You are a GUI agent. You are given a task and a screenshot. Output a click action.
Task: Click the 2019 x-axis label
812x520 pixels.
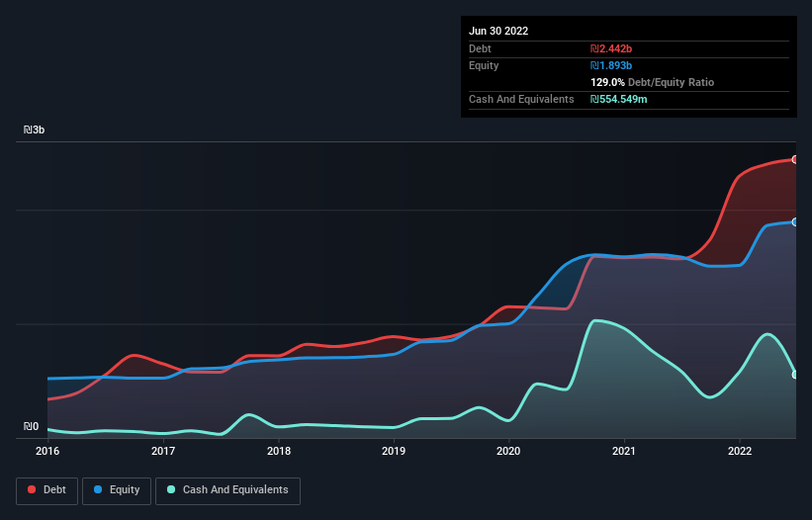tap(394, 451)
